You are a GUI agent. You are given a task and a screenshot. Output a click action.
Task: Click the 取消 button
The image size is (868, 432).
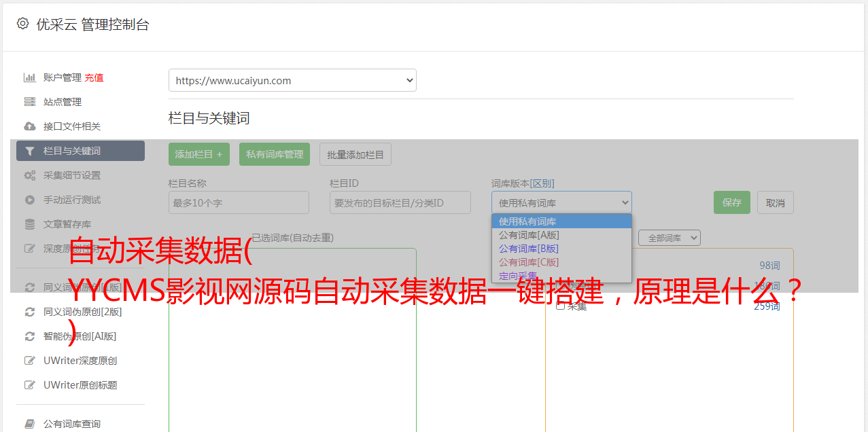tap(776, 202)
